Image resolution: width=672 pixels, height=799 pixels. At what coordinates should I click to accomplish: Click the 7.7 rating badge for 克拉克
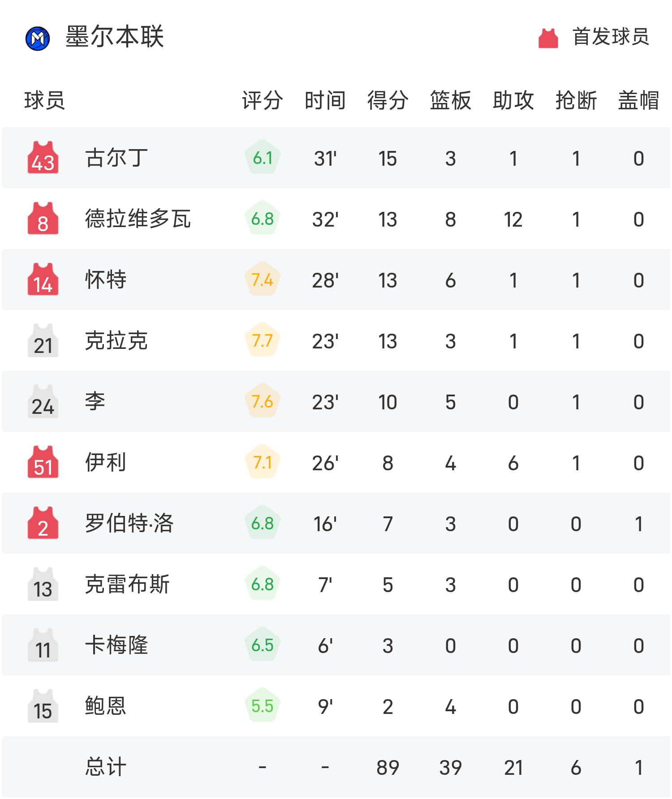click(x=263, y=340)
